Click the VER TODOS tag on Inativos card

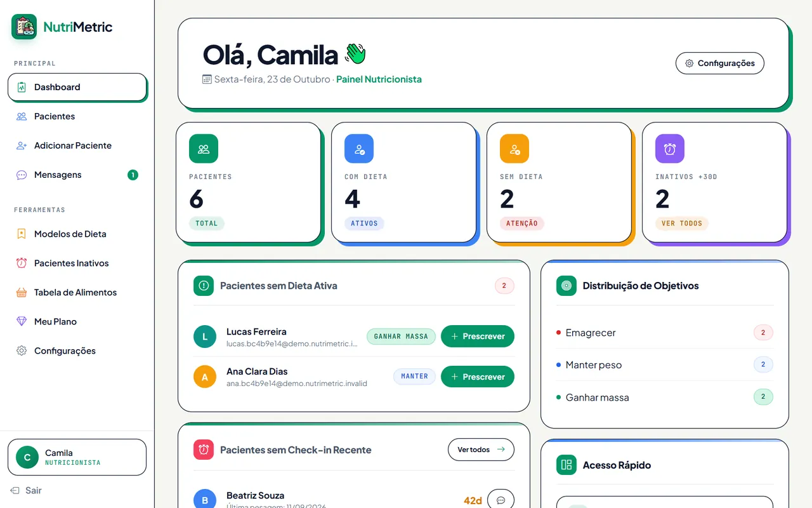point(682,224)
